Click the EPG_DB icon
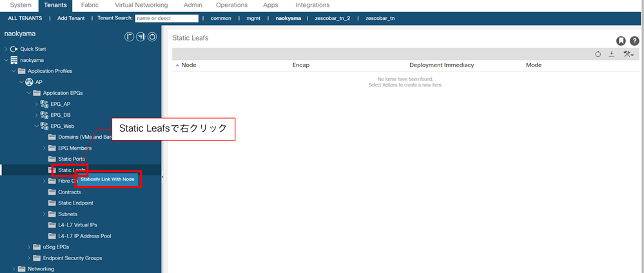Image resolution: width=644 pixels, height=273 pixels. [x=44, y=115]
